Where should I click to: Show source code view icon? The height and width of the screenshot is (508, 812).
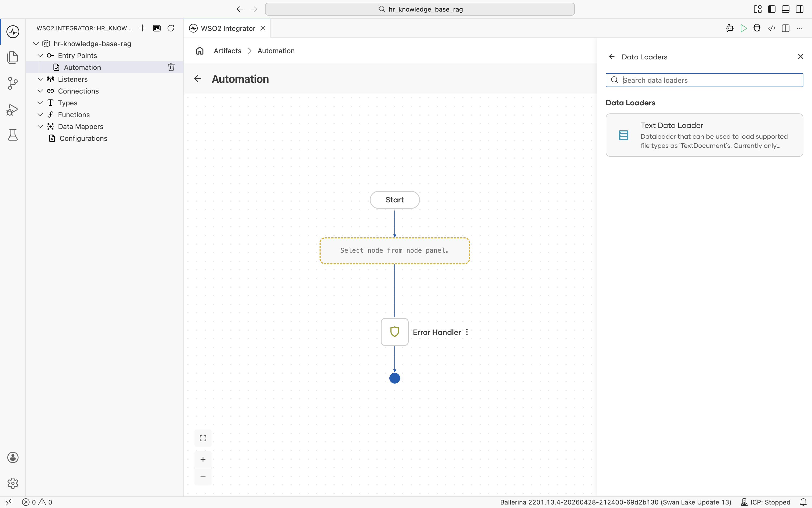tap(771, 28)
